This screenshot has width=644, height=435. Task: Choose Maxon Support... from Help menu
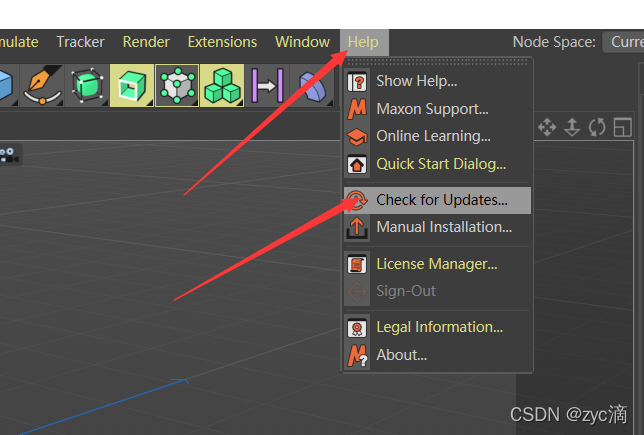[437, 109]
